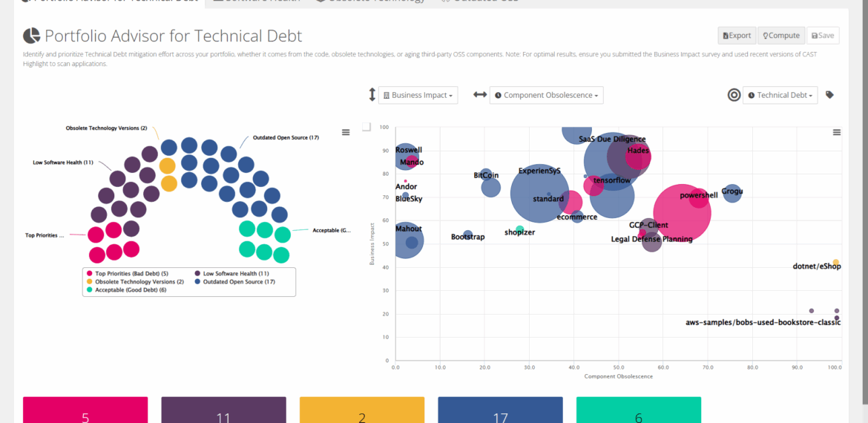868x423 pixels.
Task: Toggle Low Software Health (11) legend entry
Action: 231,274
